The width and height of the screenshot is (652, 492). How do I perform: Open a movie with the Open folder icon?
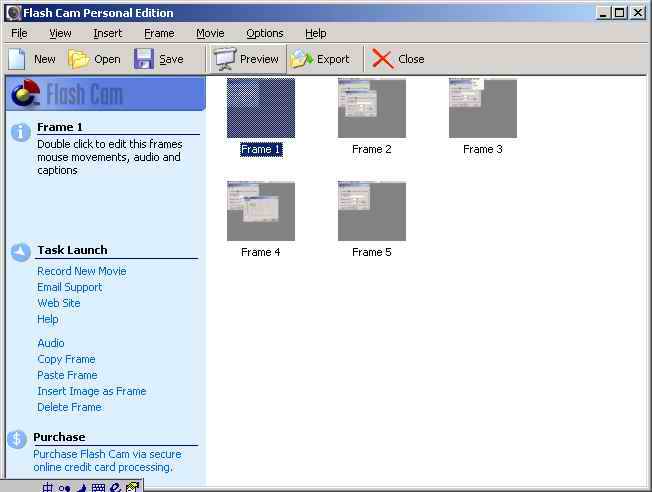click(x=79, y=59)
